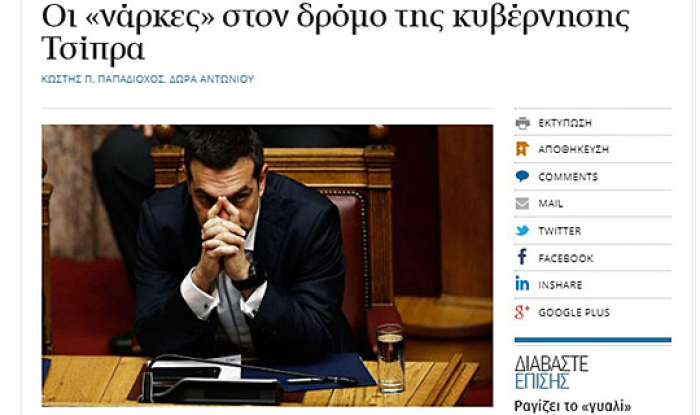The height and width of the screenshot is (415, 700).
Task: Click the article photo of parliament
Action: (x=267, y=266)
